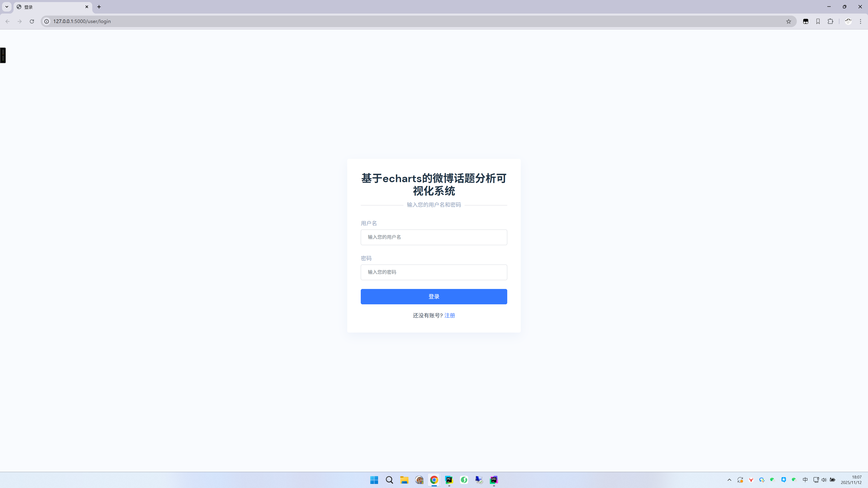
Task: View site information icon in address bar
Action: pyautogui.click(x=47, y=21)
